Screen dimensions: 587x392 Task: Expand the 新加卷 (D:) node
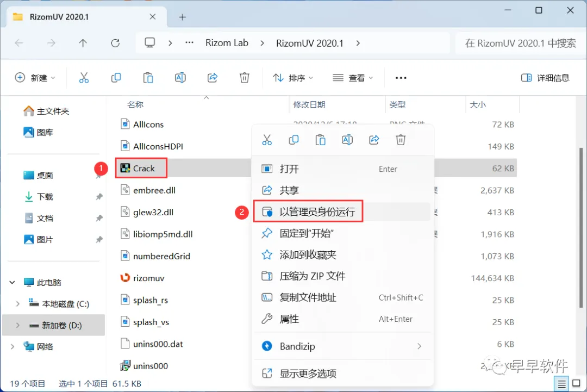coord(17,325)
